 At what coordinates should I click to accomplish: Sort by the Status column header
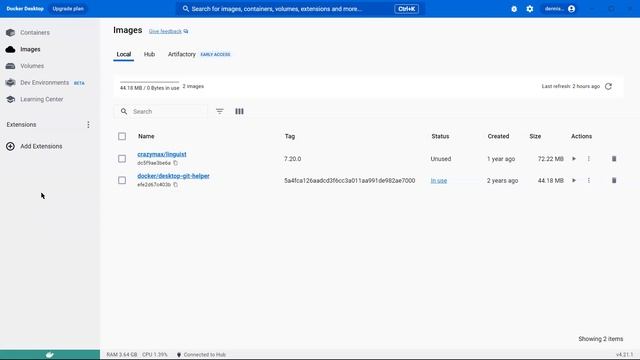[x=440, y=136]
